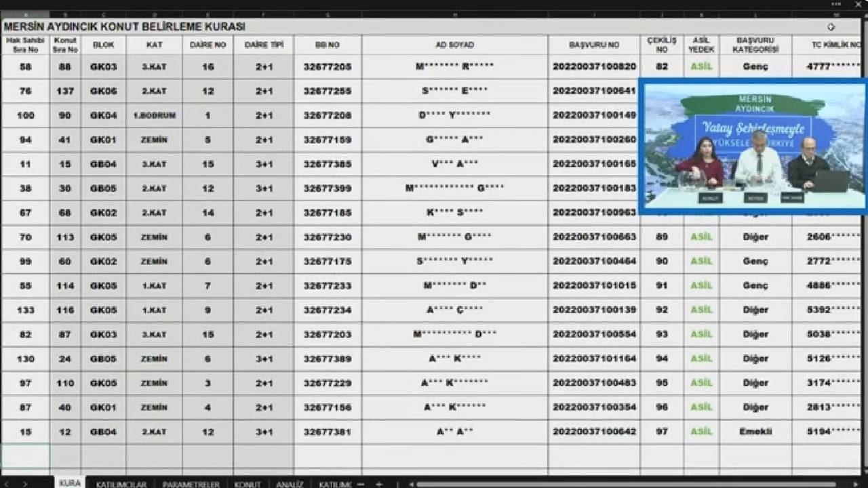This screenshot has width=868, height=488.
Task: Click the Hak Sahibi Sıra No header
Action: [25, 45]
